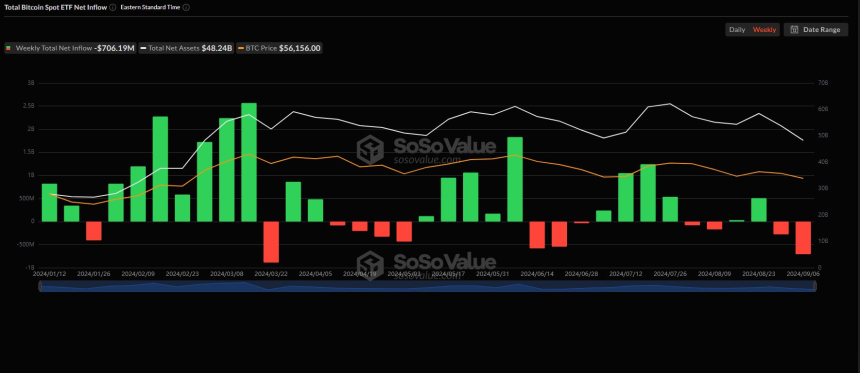The image size is (860, 373).
Task: Click the large red bar for 2024/03/22
Action: [271, 242]
